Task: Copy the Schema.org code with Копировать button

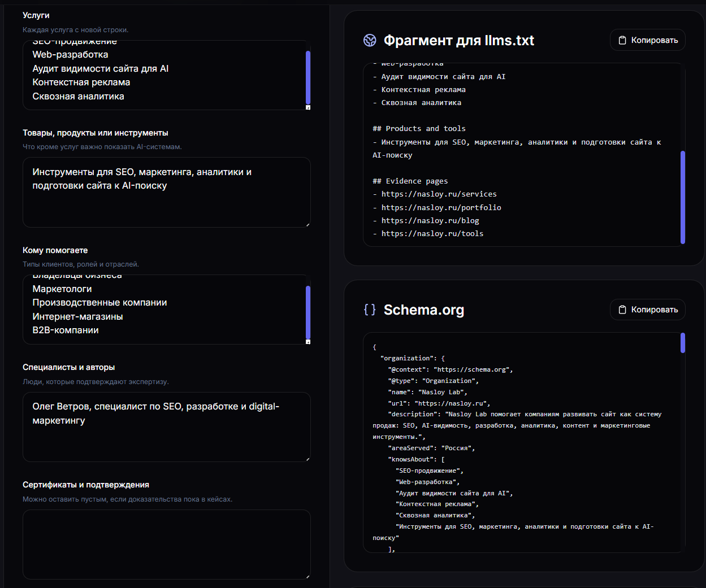Action: coord(647,310)
